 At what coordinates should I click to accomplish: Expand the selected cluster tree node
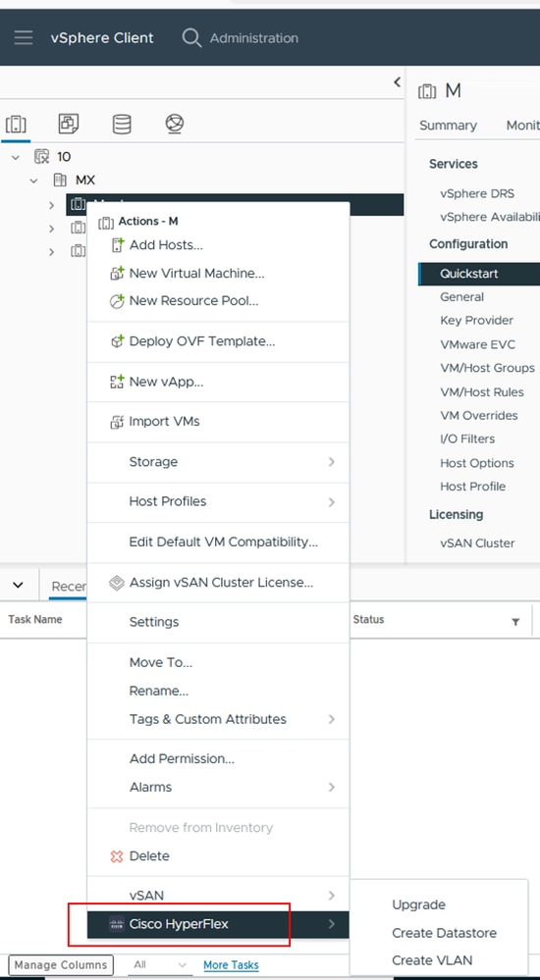coord(51,204)
